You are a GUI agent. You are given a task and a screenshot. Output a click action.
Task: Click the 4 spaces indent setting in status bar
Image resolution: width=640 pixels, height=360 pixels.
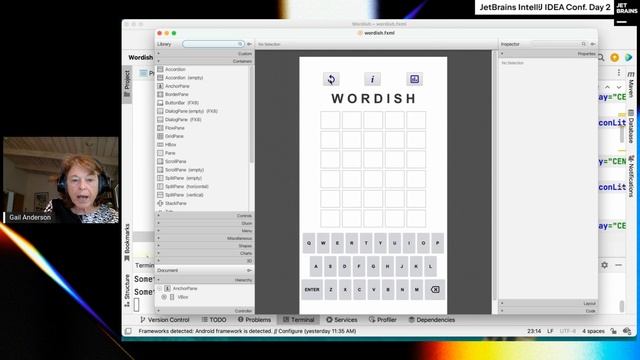tap(593, 331)
